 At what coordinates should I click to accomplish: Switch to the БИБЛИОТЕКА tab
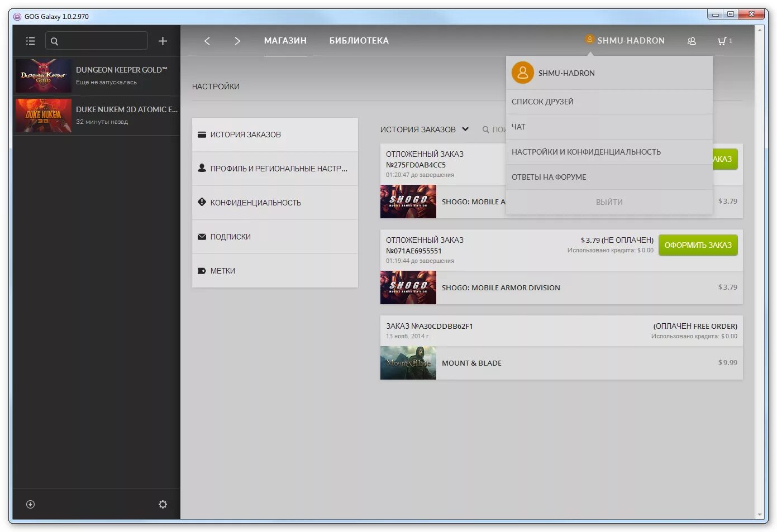[x=359, y=41]
